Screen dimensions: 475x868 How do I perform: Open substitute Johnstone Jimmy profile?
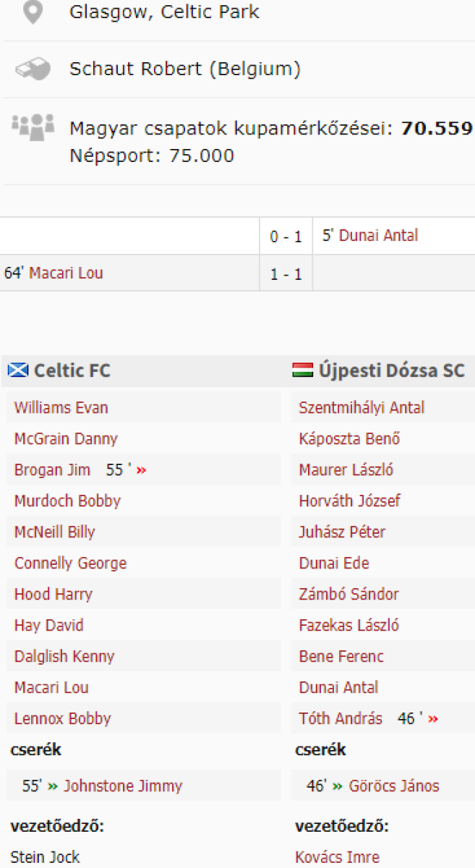[123, 786]
